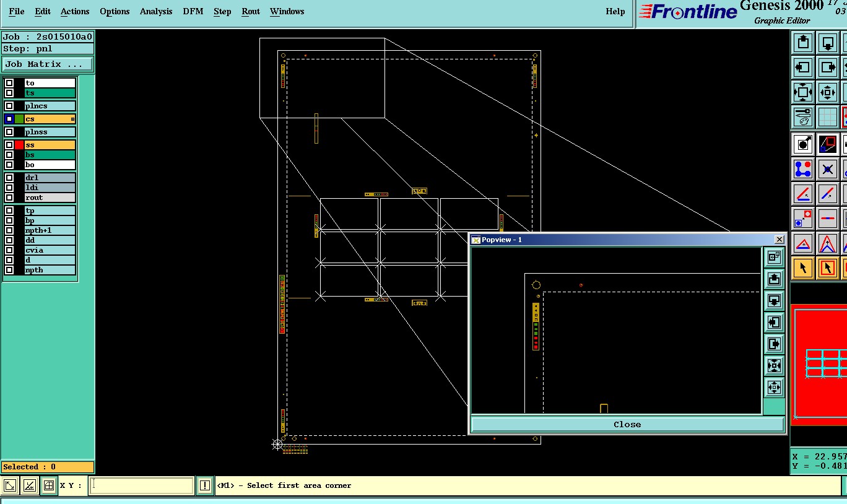Select the black circle feature tool icon
The image size is (847, 504).
tap(803, 144)
